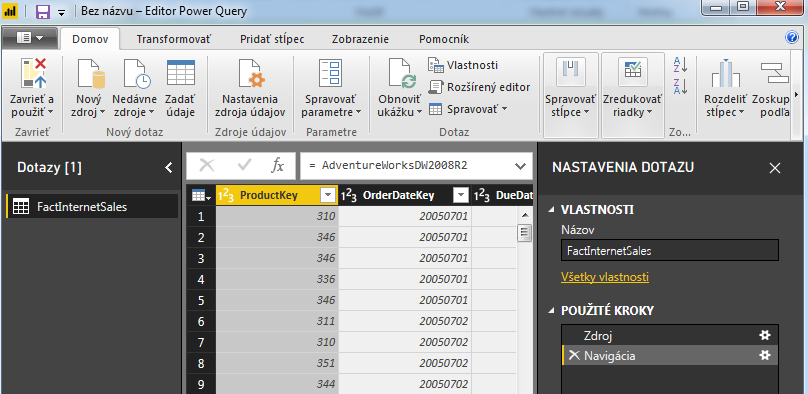The height and width of the screenshot is (394, 808).
Task: Switch to the Pridať stĺpec tab
Action: [272, 39]
